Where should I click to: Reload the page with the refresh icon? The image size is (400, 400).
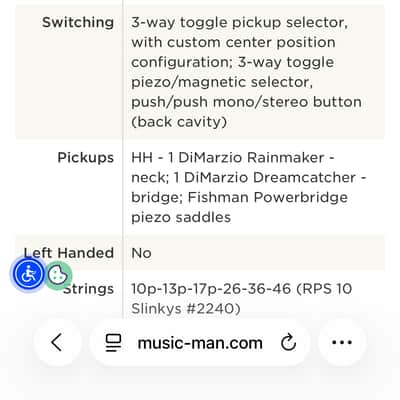pyautogui.click(x=288, y=342)
